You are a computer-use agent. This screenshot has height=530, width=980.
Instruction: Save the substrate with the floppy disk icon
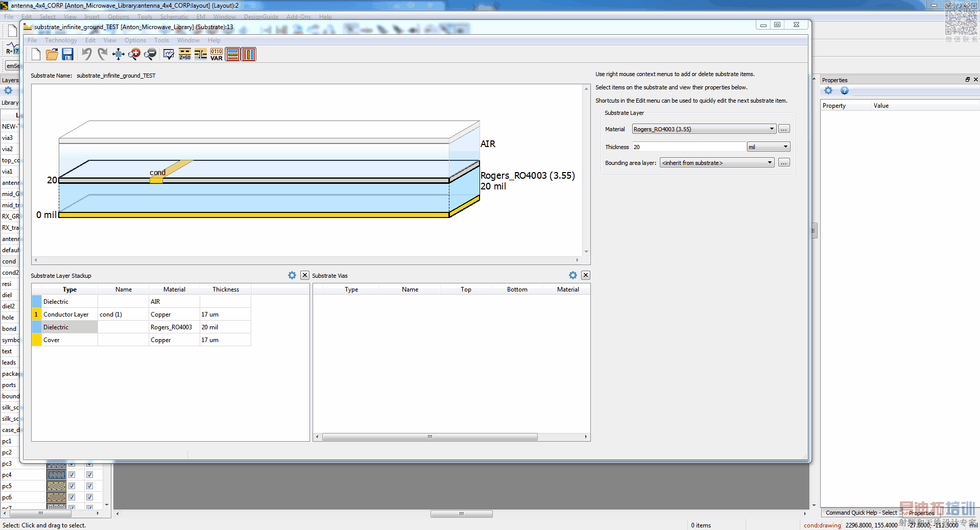pos(67,54)
